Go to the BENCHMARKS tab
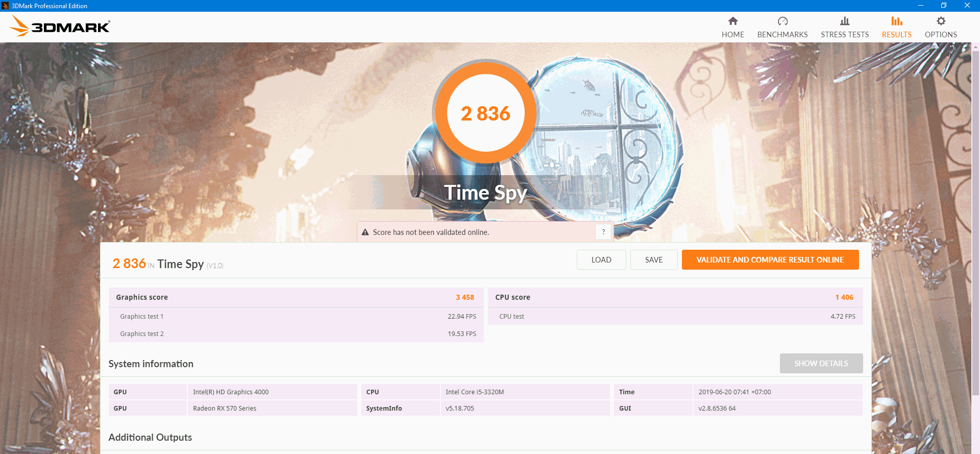 point(782,35)
